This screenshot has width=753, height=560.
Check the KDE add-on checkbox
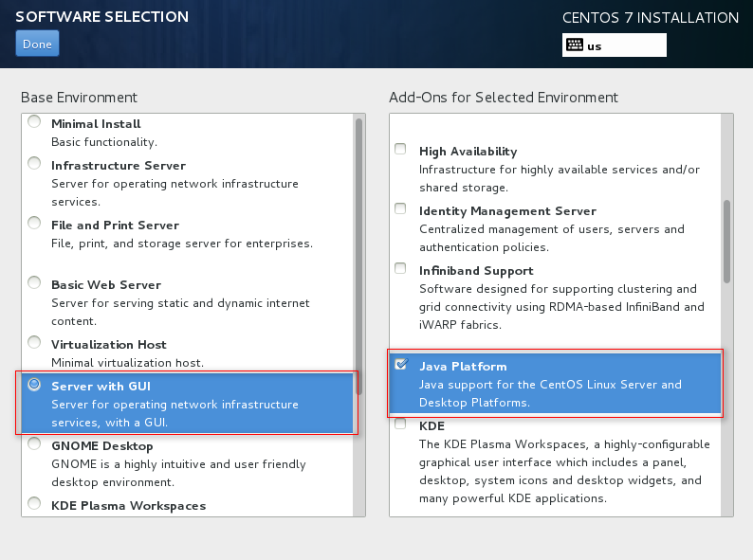point(400,424)
